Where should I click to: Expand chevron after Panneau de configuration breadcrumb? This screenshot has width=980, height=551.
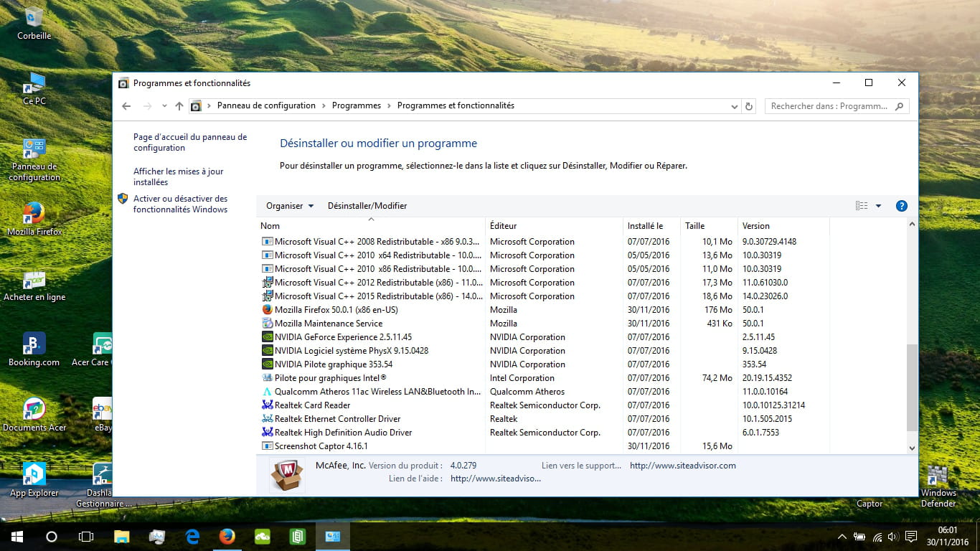tap(324, 106)
